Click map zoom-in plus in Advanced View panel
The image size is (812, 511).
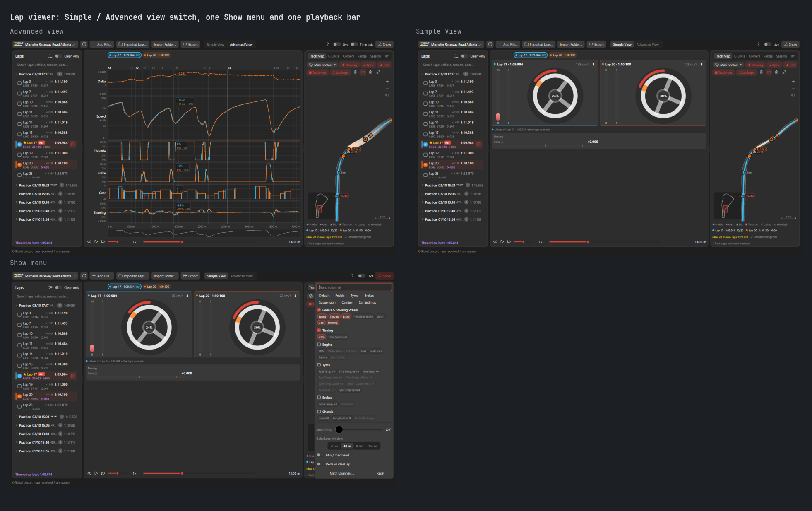(387, 82)
